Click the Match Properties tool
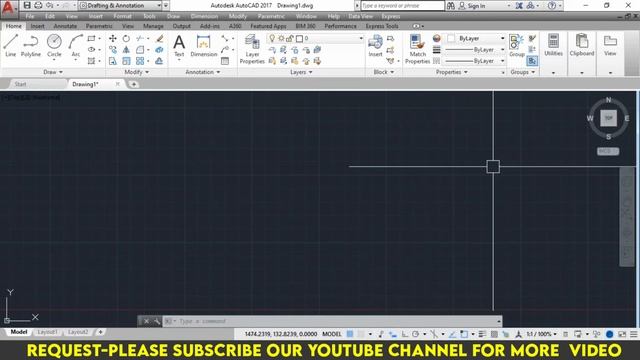Screen dimensions: 640x360 pyautogui.click(x=417, y=49)
